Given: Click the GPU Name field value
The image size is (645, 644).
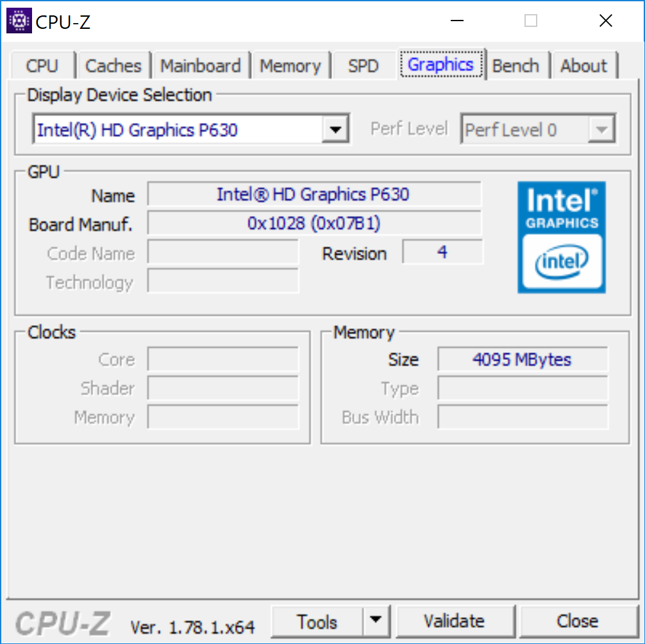Looking at the screenshot, I should tap(314, 194).
